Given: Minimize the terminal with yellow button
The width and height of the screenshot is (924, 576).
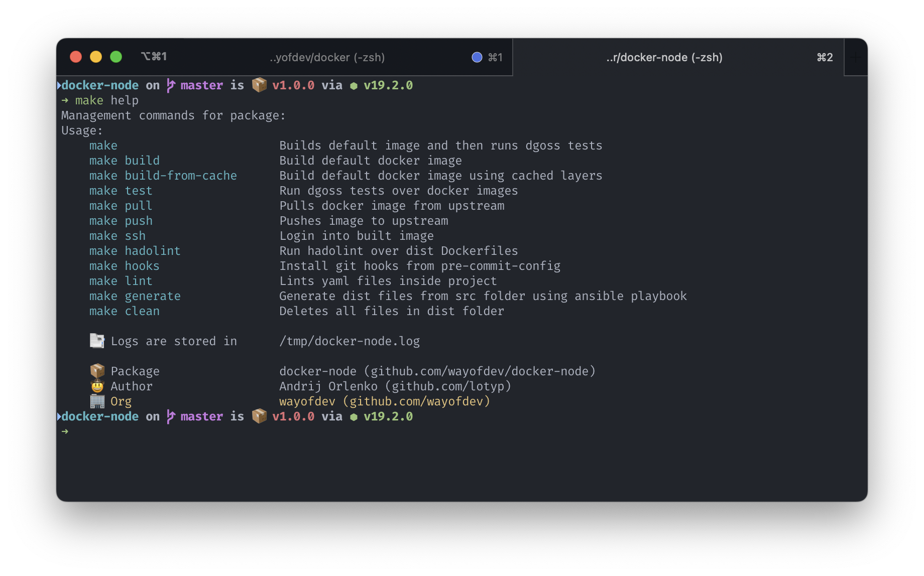Looking at the screenshot, I should pyautogui.click(x=96, y=57).
